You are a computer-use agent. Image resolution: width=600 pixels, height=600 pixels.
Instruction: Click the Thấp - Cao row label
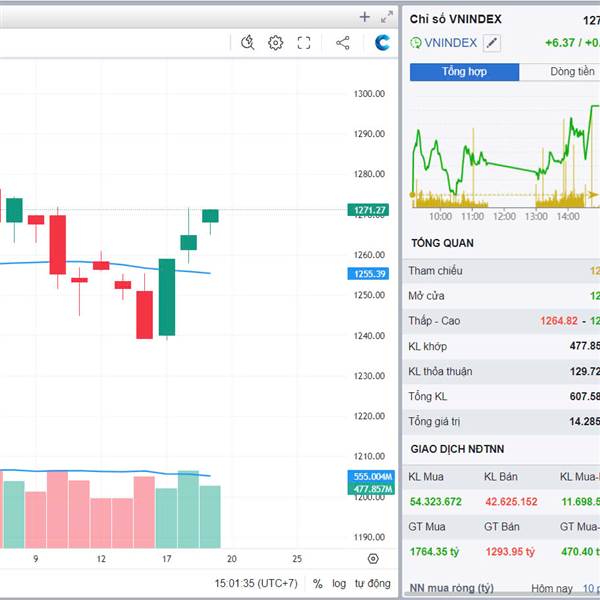click(434, 321)
